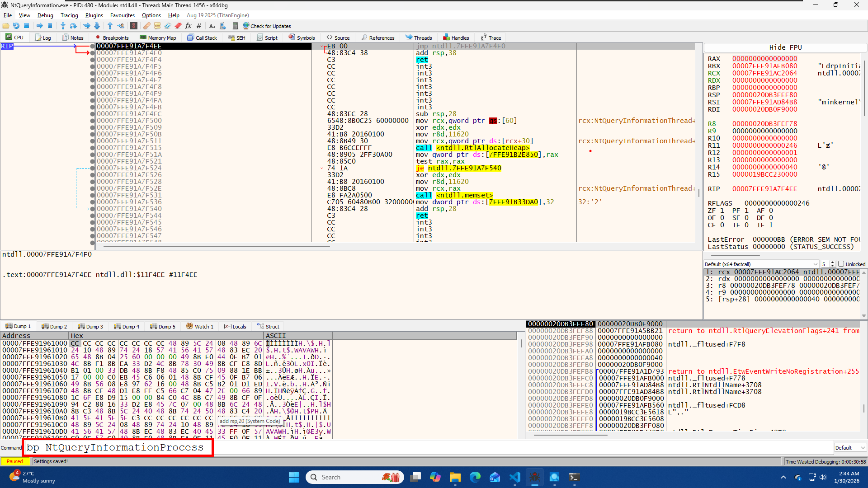Toggle the Unlocked checkbox
Screen dimensions: 868x488
[x=841, y=264]
